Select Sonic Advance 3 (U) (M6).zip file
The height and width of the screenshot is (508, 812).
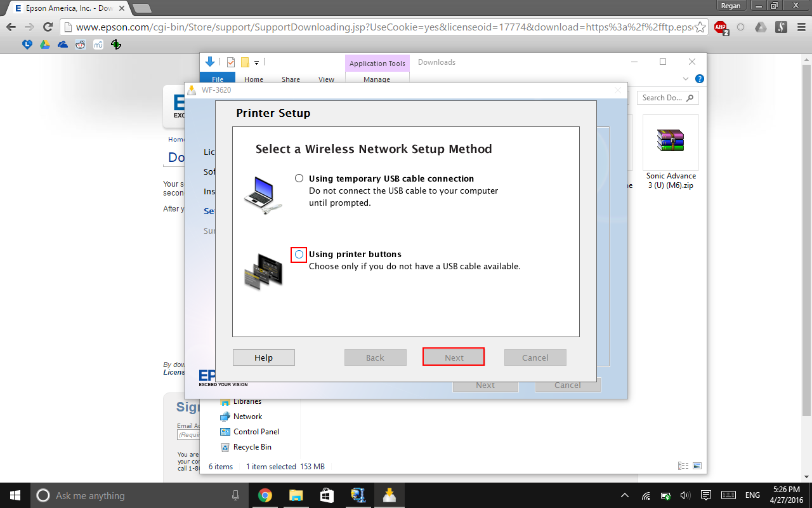click(671, 153)
